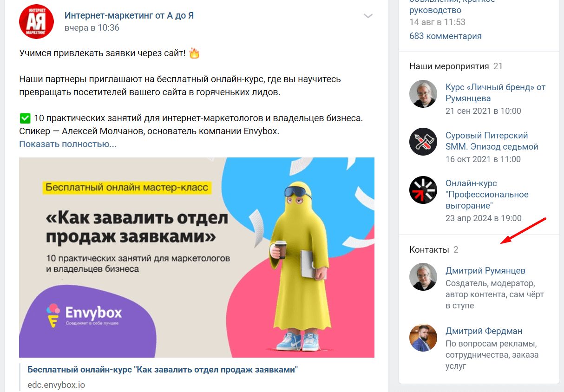Open Суровый Питерский SMM. Эпизод седьмой
Image resolution: width=564 pixels, height=392 pixels.
pos(492,141)
